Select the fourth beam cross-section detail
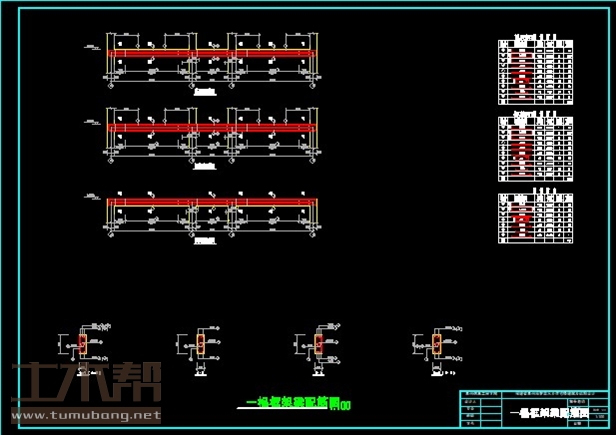Viewport: 616px width, 435px height. 436,345
